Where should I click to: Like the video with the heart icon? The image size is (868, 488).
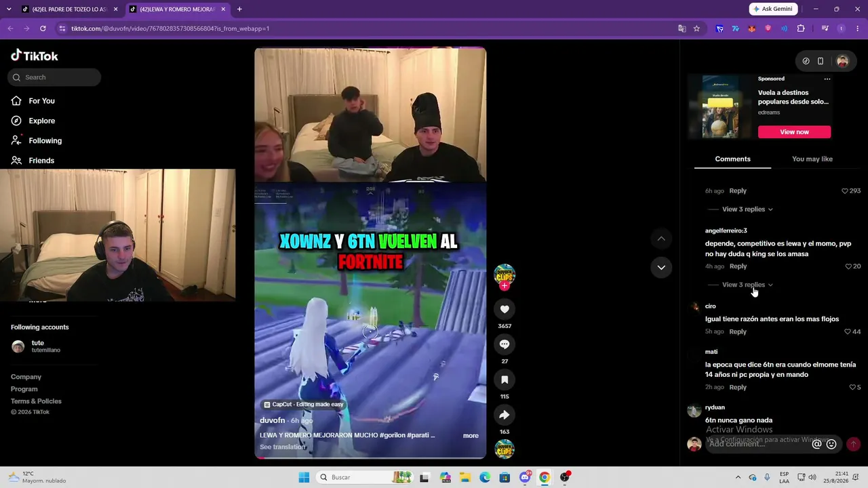click(x=505, y=309)
